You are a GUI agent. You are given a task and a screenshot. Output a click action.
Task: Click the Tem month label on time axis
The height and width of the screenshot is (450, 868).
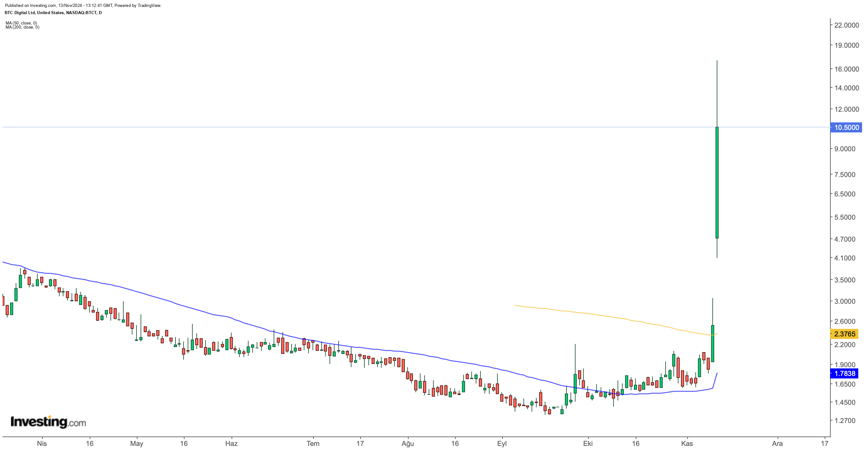tap(313, 444)
